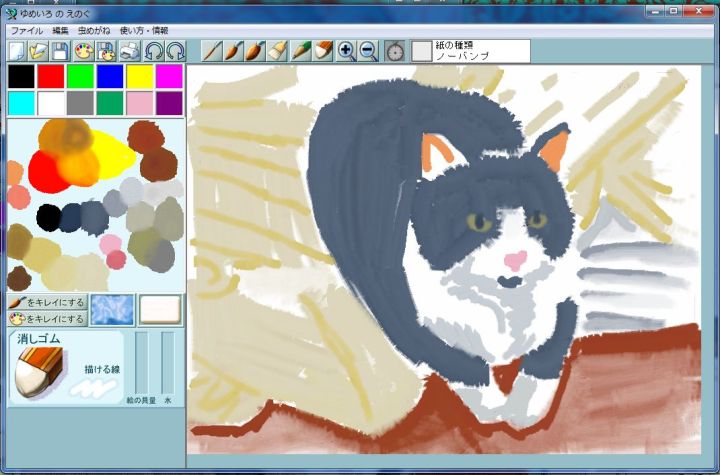Zoom out using the magnifier minus icon

point(368,51)
